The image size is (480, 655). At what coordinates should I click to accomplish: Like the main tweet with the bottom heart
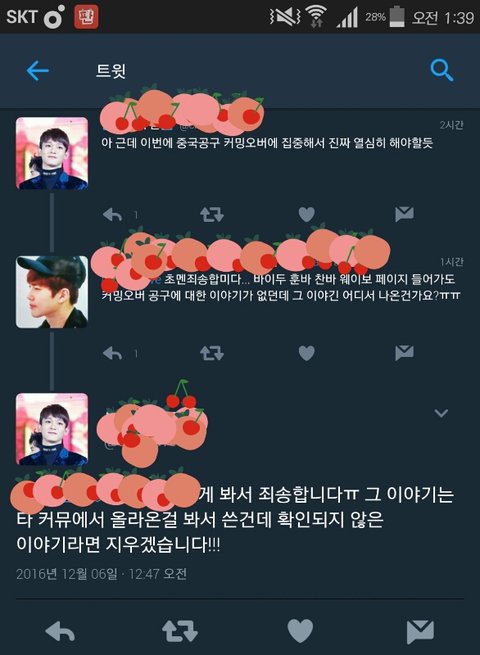(x=300, y=631)
